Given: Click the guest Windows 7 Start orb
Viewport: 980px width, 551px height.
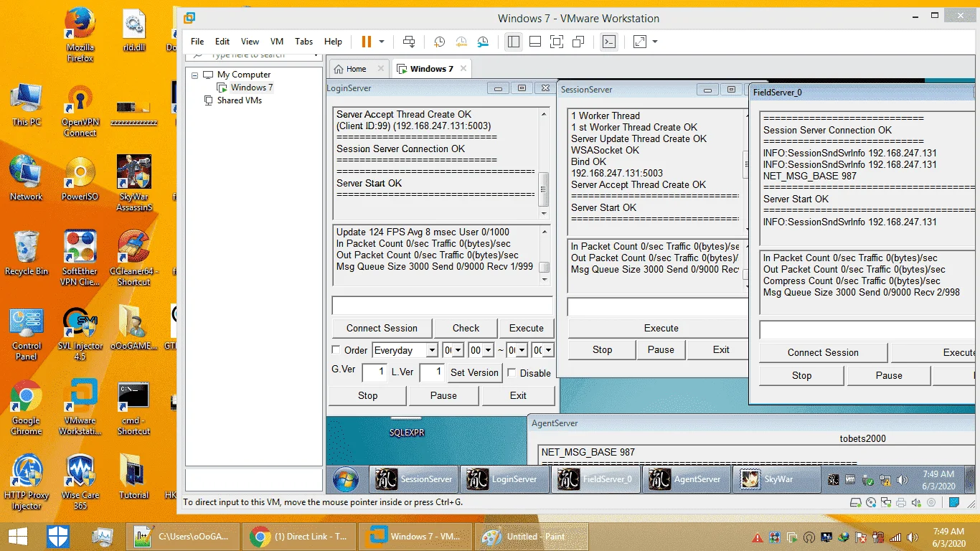Looking at the screenshot, I should (347, 479).
